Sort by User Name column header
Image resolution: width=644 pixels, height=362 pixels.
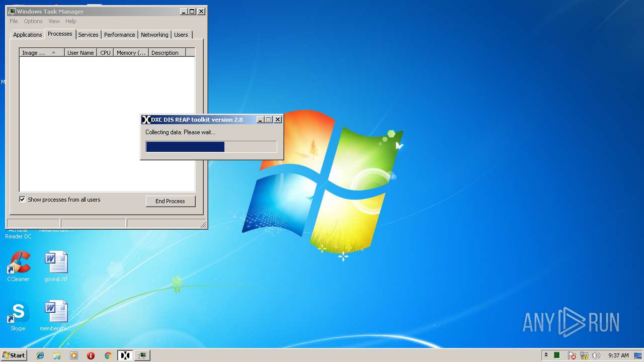(x=80, y=52)
